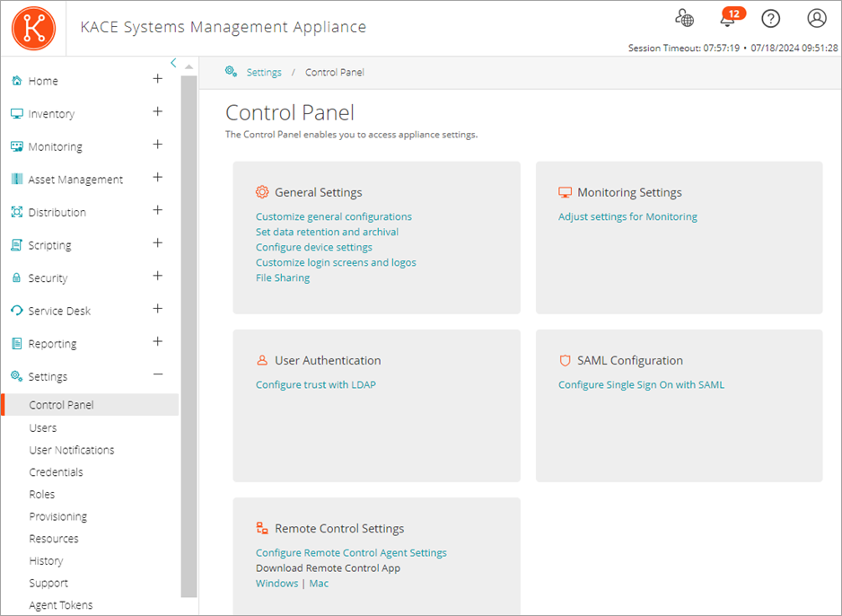This screenshot has width=842, height=616.
Task: Open Roles in the Settings submenu
Action: tap(41, 495)
